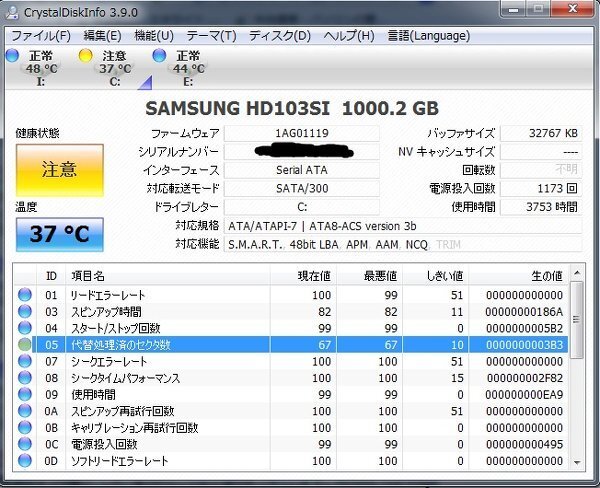Open the 機能(U) menu
The image size is (600, 488).
pyautogui.click(x=154, y=36)
